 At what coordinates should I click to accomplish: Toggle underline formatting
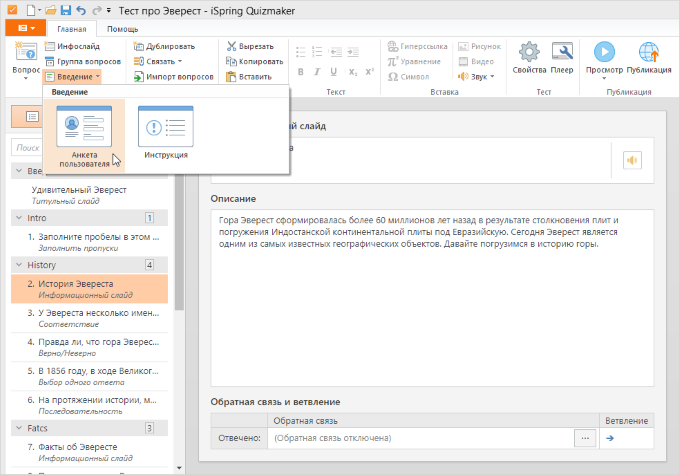tap(333, 72)
